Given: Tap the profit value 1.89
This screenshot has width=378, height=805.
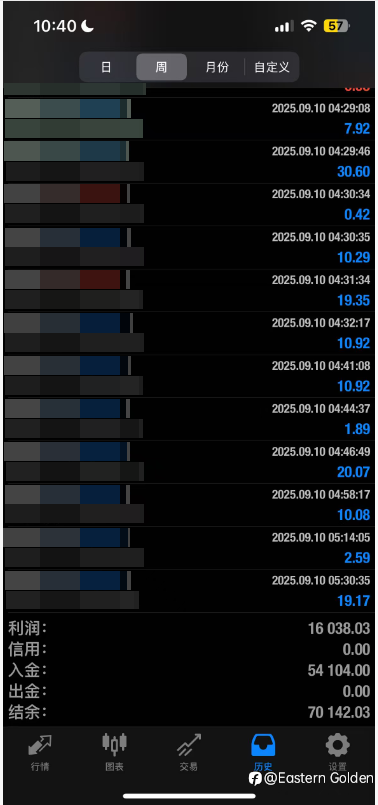Looking at the screenshot, I should (357, 429).
